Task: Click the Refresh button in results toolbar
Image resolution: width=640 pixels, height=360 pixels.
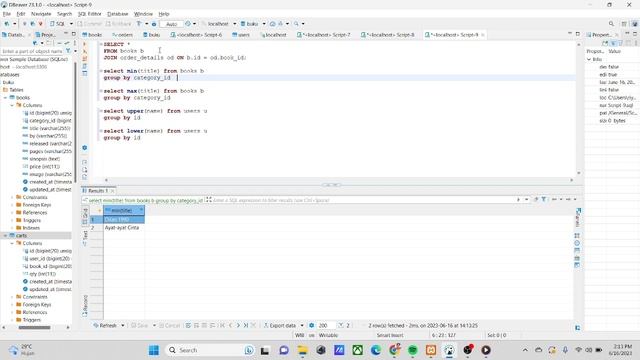Action: 106,325
